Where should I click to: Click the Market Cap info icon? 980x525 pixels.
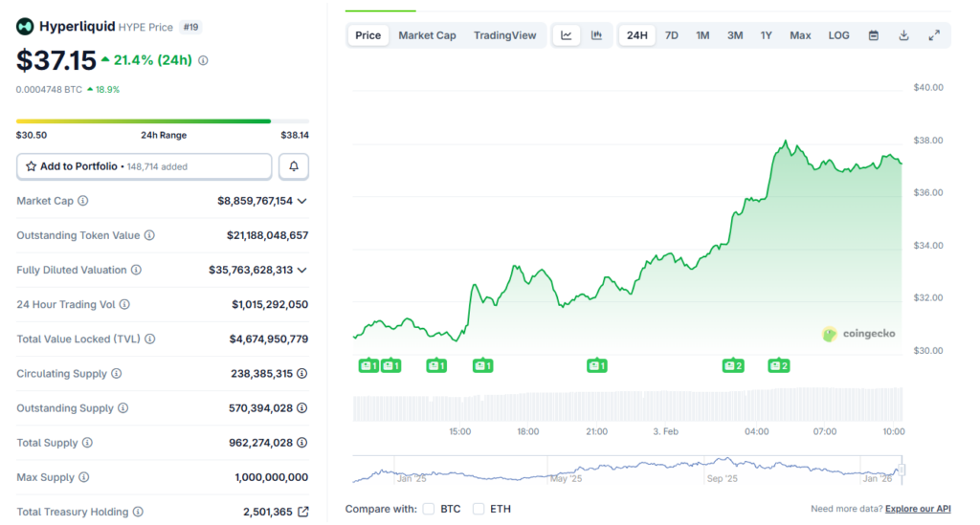pos(83,201)
